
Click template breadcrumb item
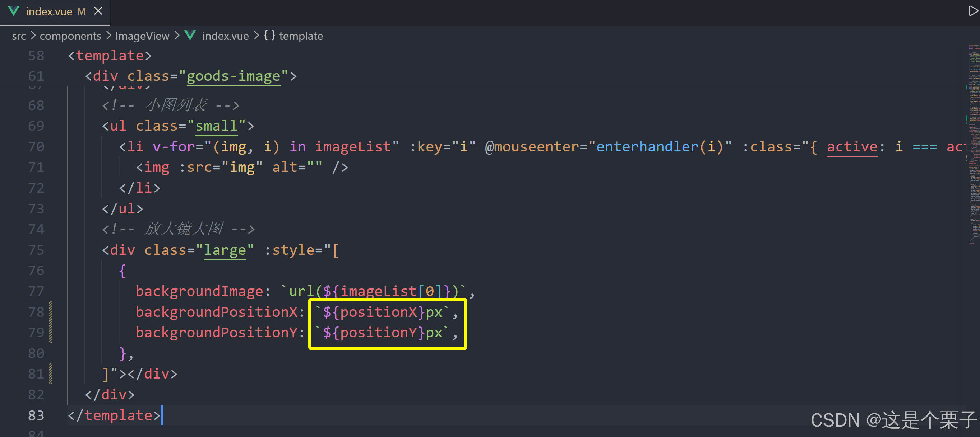[x=301, y=36]
